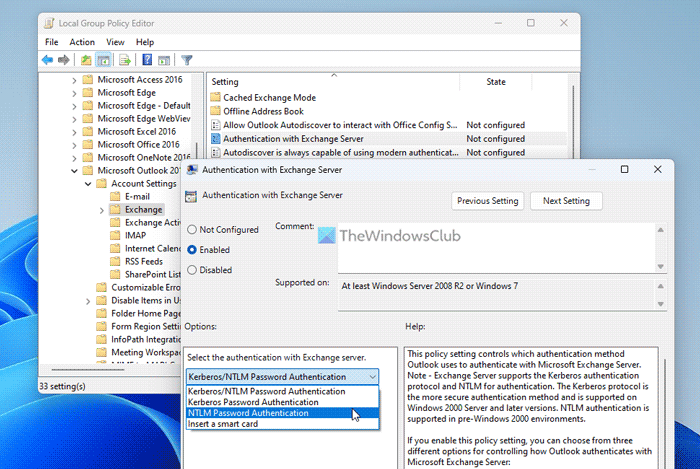Choose Kerberos Password Authentication option
The image size is (700, 469).
[282, 402]
